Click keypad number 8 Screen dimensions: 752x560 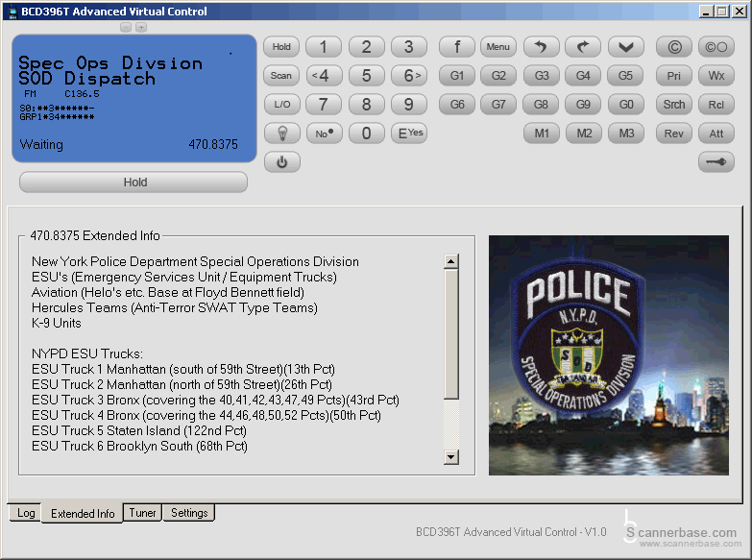(x=367, y=104)
